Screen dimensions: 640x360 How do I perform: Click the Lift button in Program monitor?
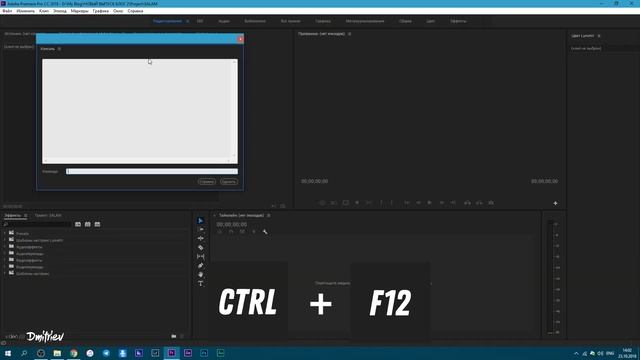click(x=467, y=203)
